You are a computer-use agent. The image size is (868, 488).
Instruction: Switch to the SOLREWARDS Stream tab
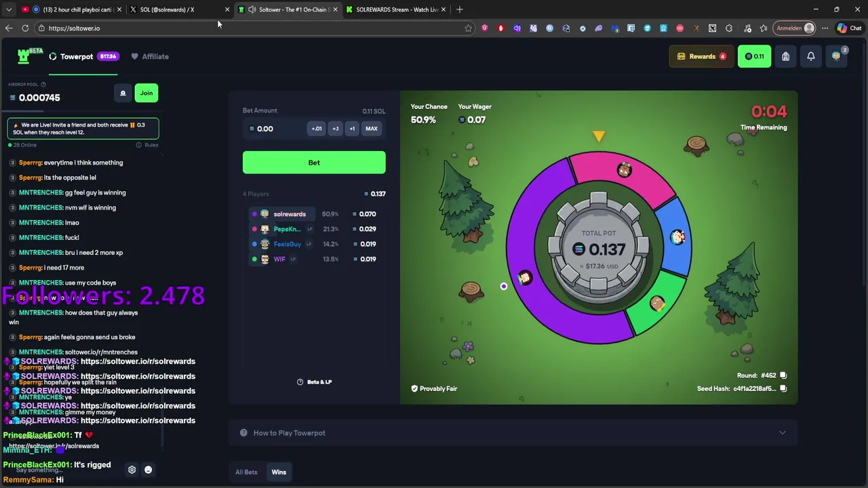(x=397, y=9)
